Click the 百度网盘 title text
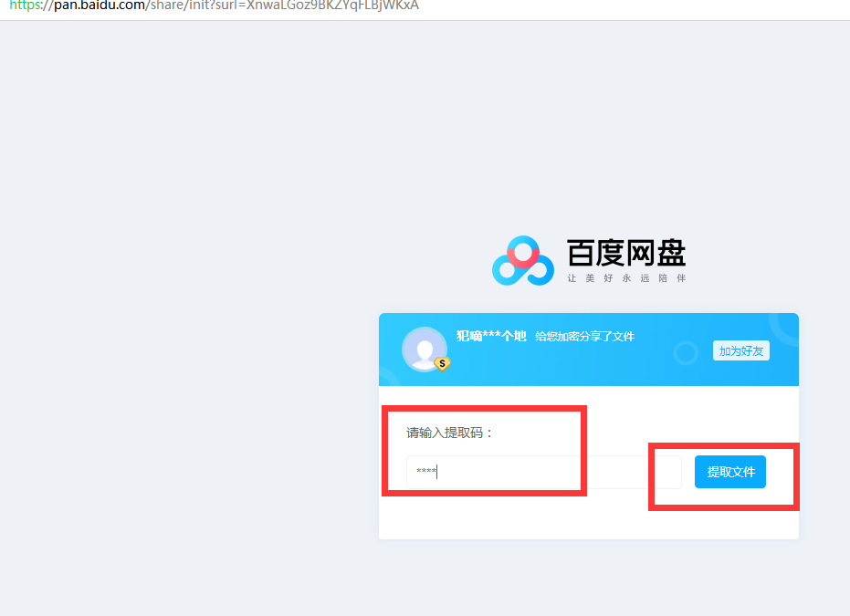This screenshot has width=850, height=616. pyautogui.click(x=626, y=253)
